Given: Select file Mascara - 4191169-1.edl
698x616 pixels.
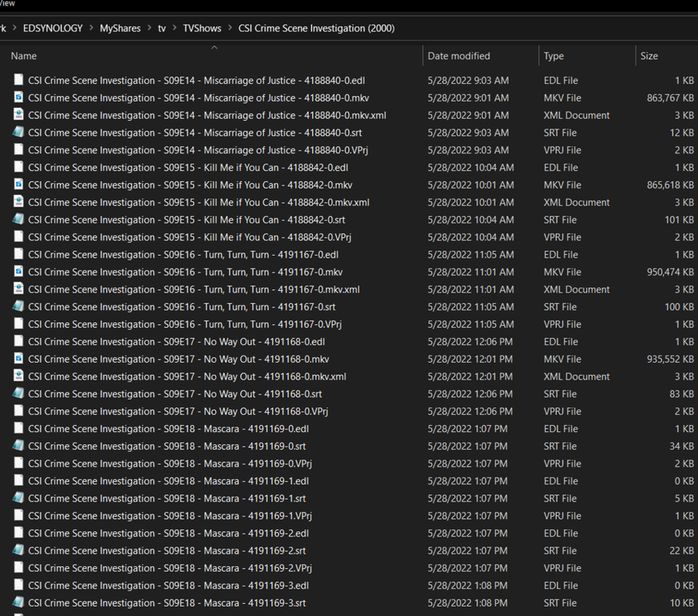Looking at the screenshot, I should click(168, 480).
